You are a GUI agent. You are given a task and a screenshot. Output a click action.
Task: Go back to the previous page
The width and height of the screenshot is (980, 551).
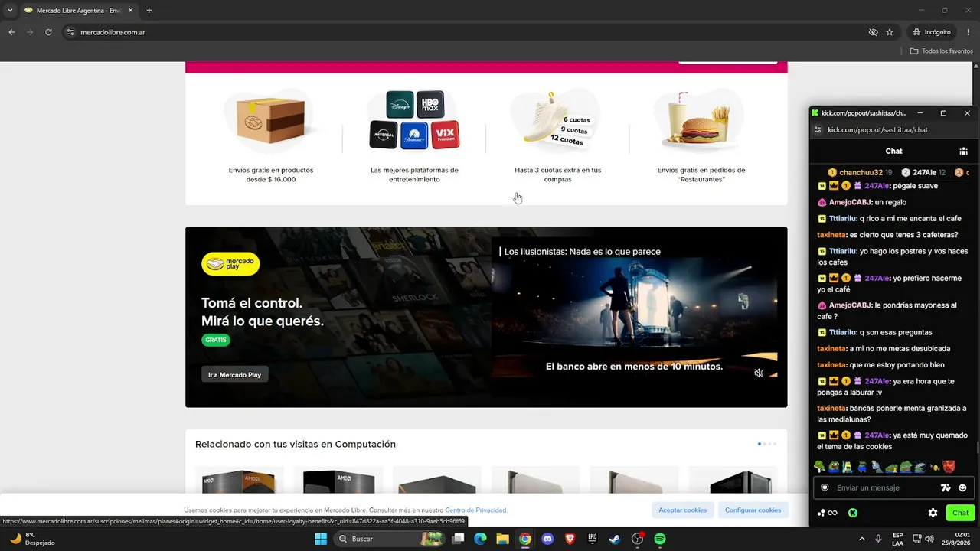pos(11,32)
